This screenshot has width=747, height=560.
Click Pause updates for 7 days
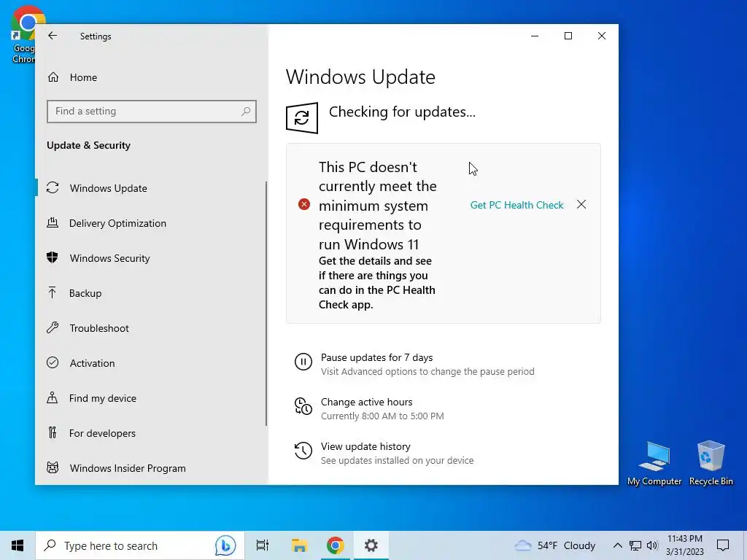tap(376, 357)
